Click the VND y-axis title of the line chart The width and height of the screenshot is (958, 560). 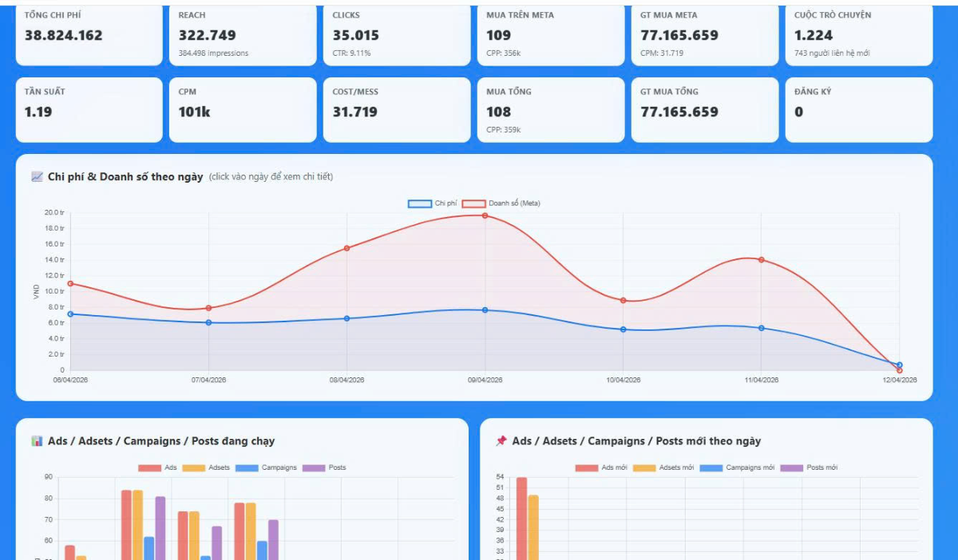[36, 293]
